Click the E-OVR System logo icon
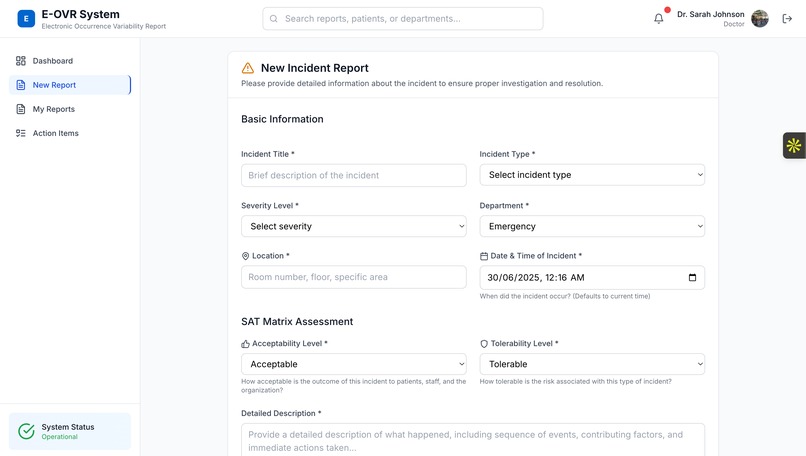 (26, 19)
